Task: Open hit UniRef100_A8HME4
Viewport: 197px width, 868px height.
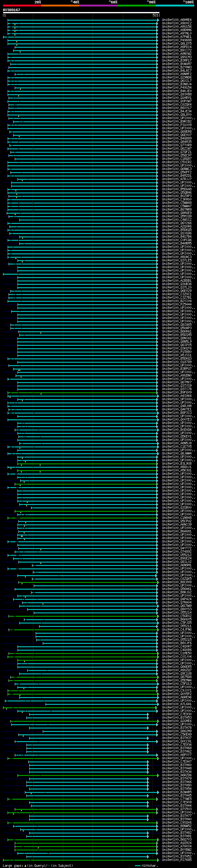Action: pos(177,20)
